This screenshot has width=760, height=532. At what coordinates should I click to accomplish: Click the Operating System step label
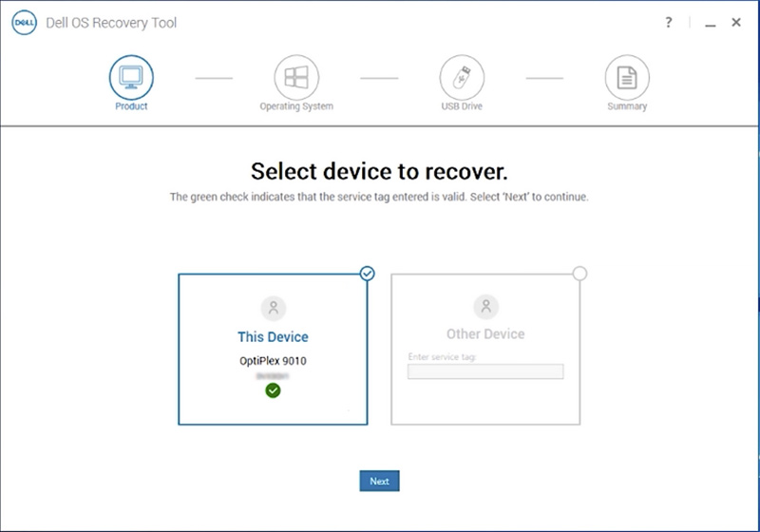coord(296,106)
